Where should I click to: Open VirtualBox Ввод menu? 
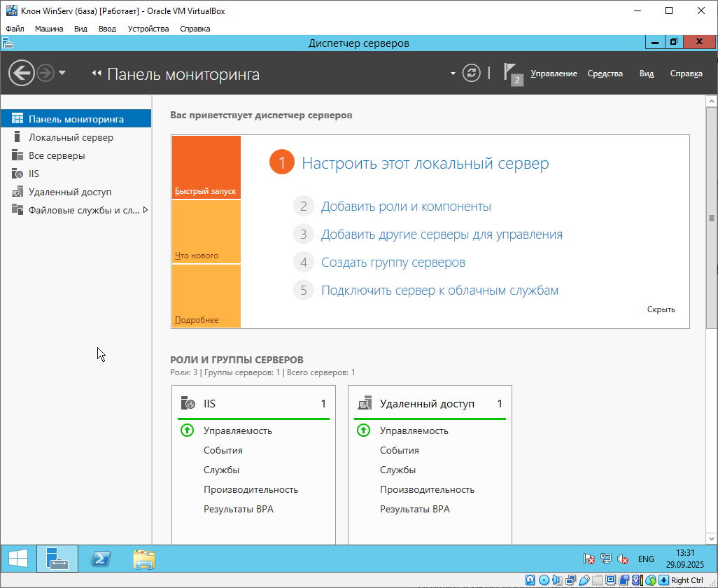pos(107,29)
